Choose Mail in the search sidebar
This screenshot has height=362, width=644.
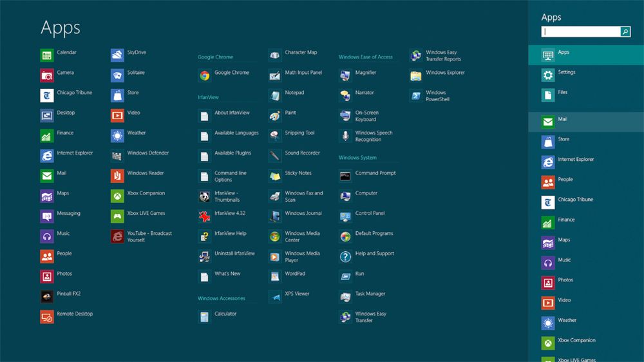(x=585, y=122)
